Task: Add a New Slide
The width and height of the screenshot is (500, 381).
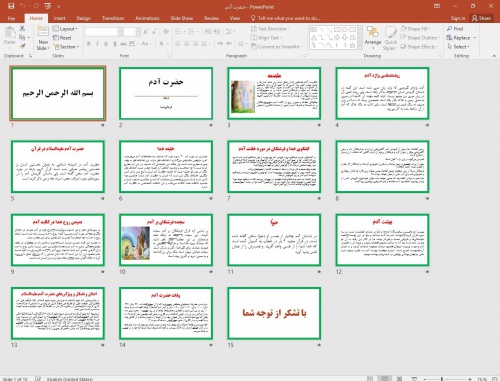Action: tap(43, 38)
